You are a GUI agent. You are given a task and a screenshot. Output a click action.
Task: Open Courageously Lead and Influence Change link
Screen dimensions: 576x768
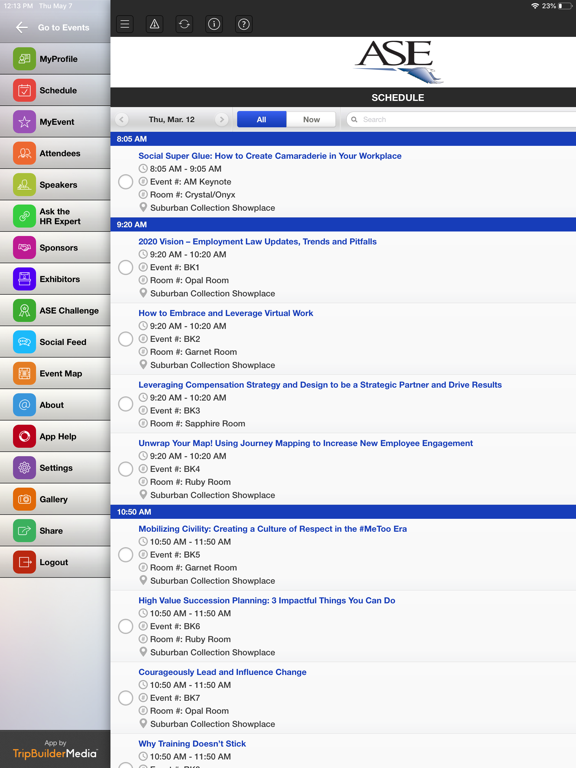point(222,672)
